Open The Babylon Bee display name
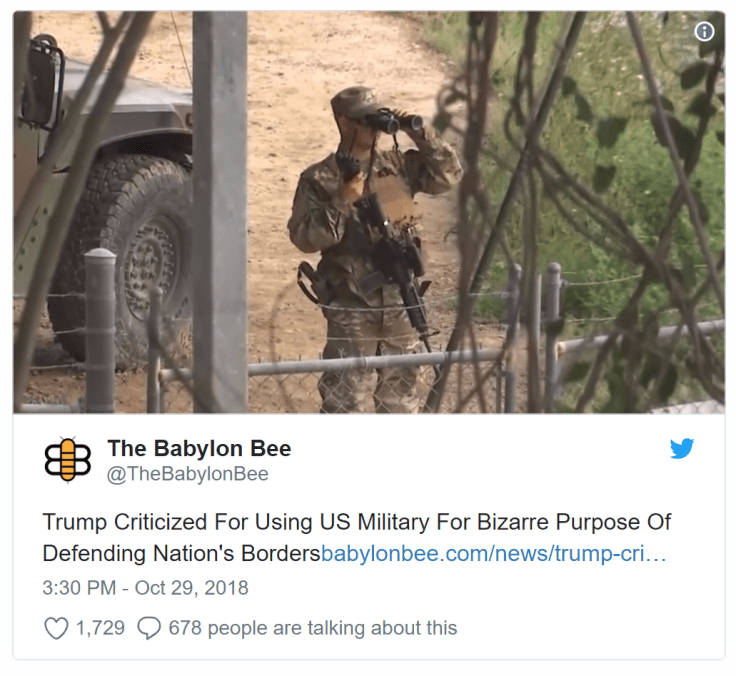 (x=199, y=448)
